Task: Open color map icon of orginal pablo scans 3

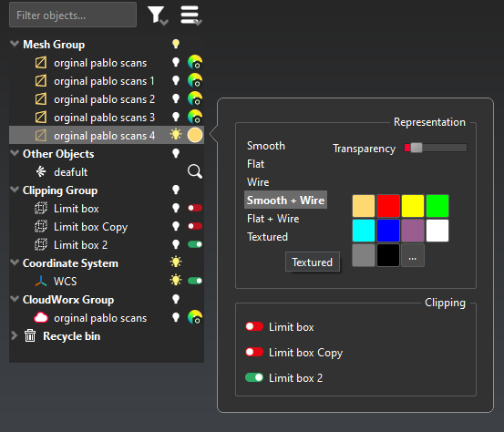Action: point(195,117)
